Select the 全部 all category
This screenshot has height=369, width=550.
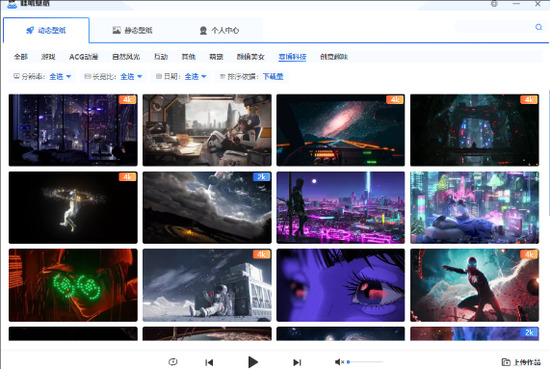tap(21, 57)
